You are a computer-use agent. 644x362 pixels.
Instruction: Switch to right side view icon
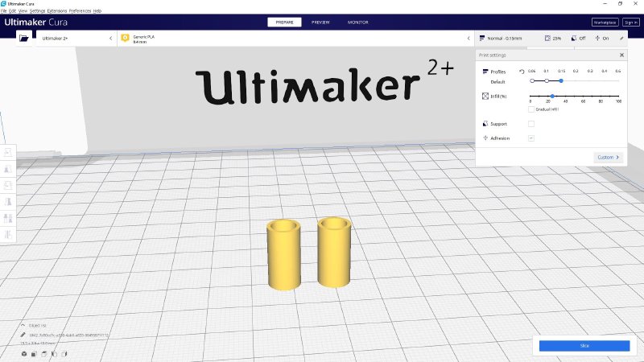(64, 354)
